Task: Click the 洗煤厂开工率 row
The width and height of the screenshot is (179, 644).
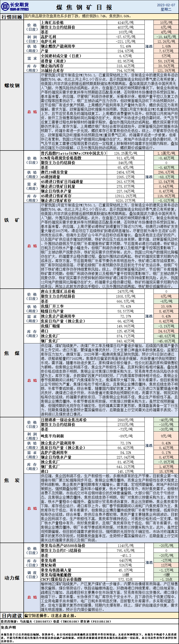Action: [x=52, y=306]
